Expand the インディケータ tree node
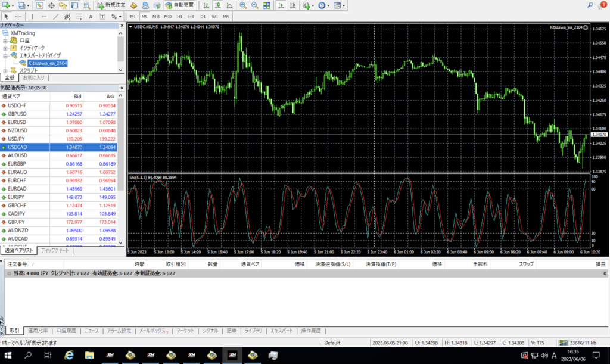Screen dimensions: 610x364 5,48
